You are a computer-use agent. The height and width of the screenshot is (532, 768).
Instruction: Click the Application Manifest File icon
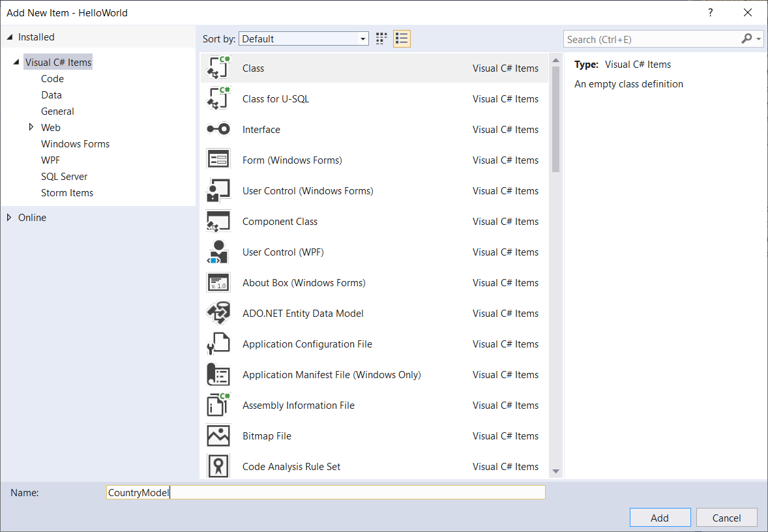[218, 375]
